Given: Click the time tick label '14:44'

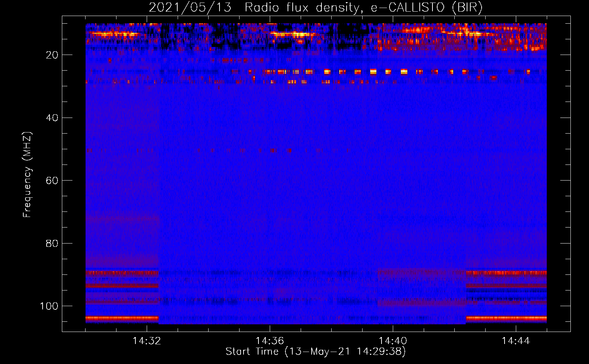Looking at the screenshot, I should 516,341.
